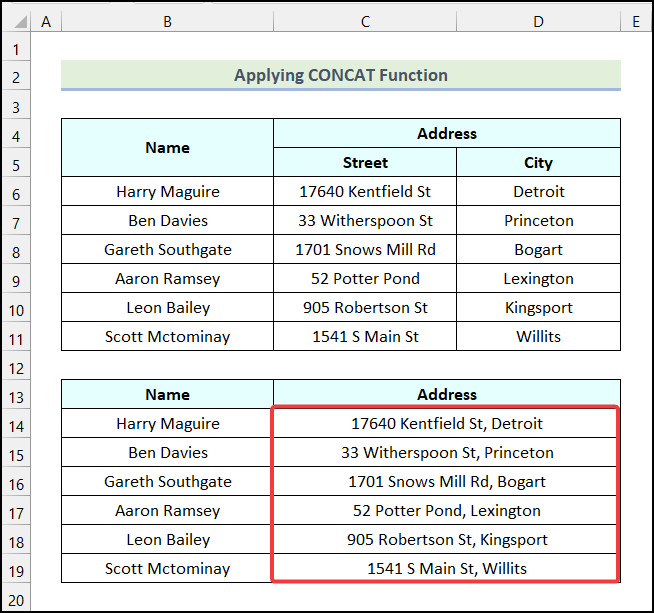Click the Street header cell
The width and height of the screenshot is (654, 613).
click(365, 162)
